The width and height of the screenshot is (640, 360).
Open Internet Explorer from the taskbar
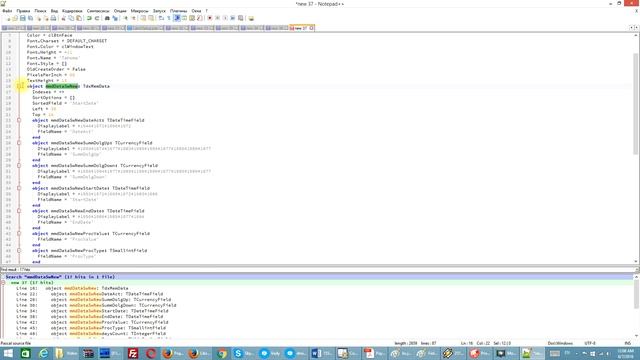pyautogui.click(x=43, y=353)
